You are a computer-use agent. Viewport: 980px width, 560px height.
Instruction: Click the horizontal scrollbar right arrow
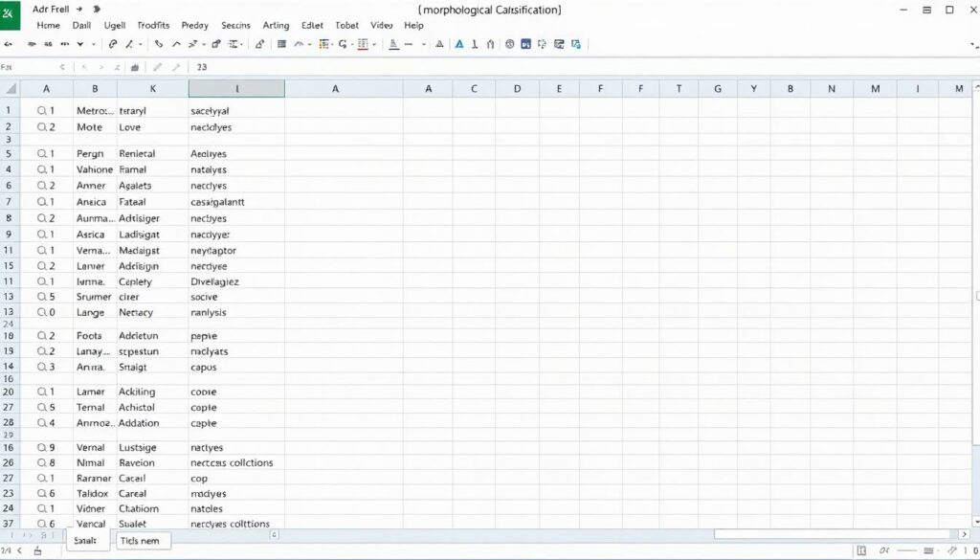pos(964,534)
